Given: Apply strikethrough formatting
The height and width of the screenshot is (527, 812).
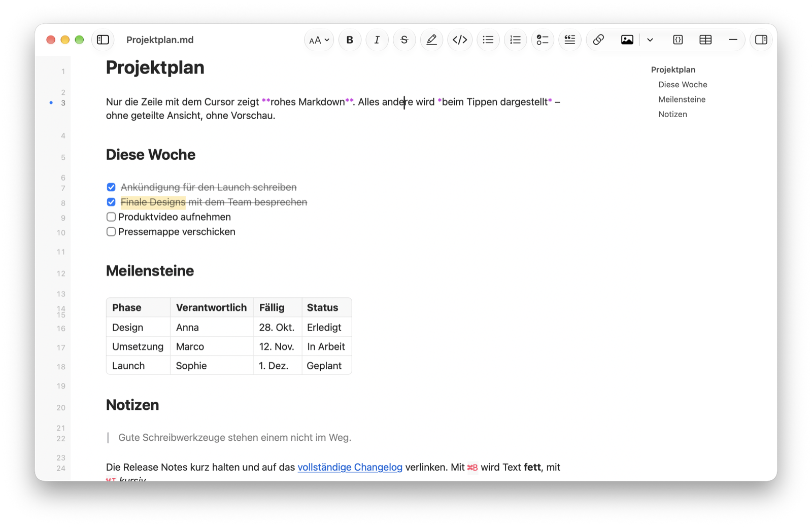Looking at the screenshot, I should [x=404, y=40].
